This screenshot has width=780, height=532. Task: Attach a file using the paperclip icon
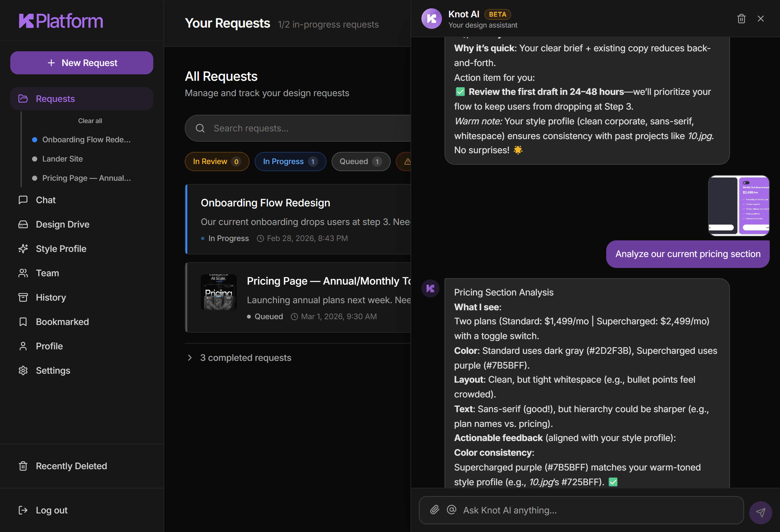[435, 510]
